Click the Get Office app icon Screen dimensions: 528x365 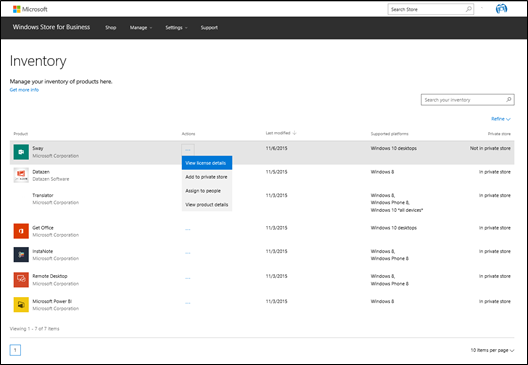click(21, 231)
